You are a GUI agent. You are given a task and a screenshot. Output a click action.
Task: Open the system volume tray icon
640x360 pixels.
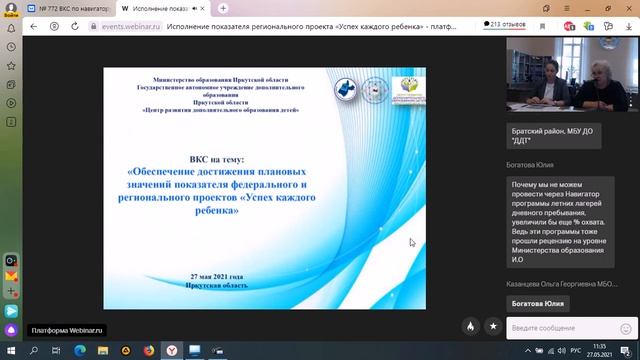click(562, 351)
